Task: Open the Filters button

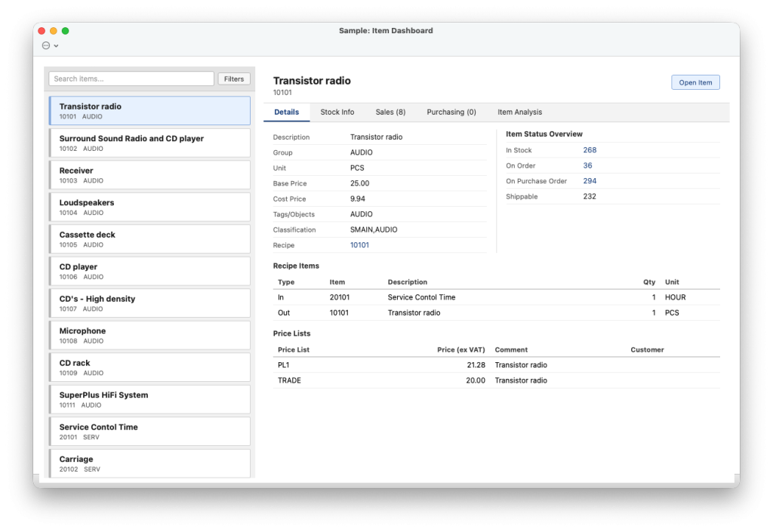Action: [234, 78]
